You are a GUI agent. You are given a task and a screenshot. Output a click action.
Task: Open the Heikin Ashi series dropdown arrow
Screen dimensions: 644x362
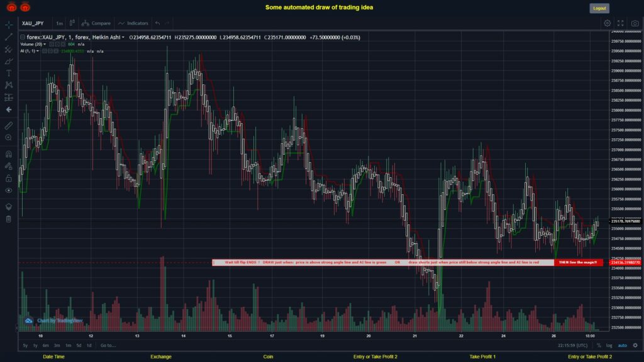pos(123,37)
